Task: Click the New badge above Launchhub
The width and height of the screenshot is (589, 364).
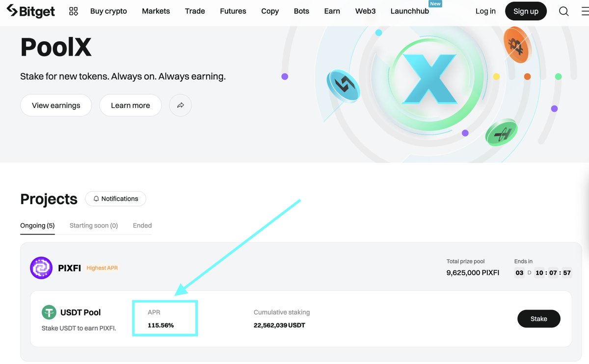Action: (x=435, y=3)
